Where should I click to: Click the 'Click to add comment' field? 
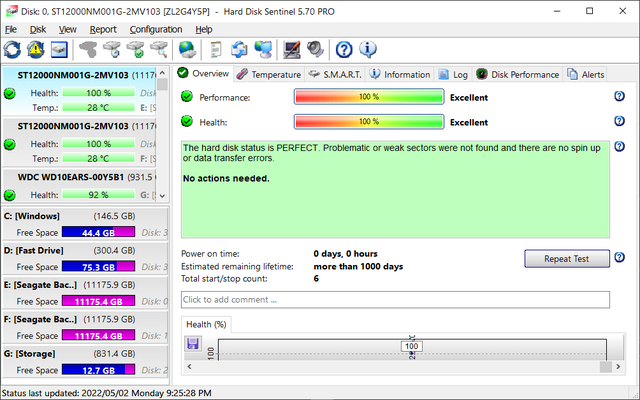(395, 300)
